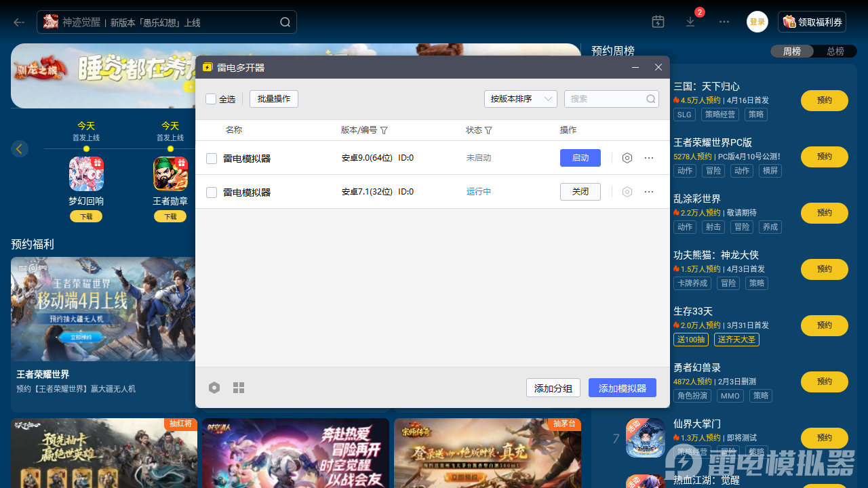Click the 批量操作 button
The image size is (868, 488).
point(274,99)
